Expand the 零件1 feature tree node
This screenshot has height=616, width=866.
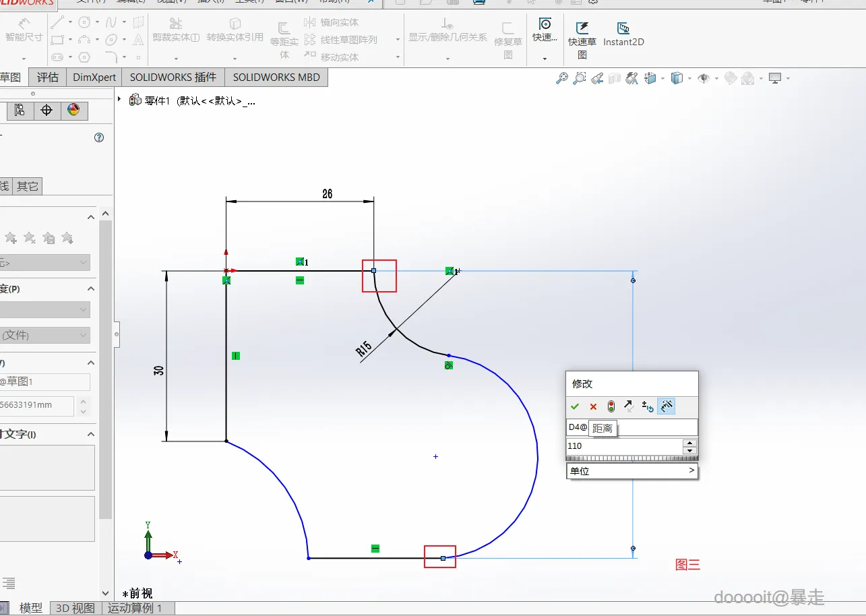pyautogui.click(x=120, y=100)
